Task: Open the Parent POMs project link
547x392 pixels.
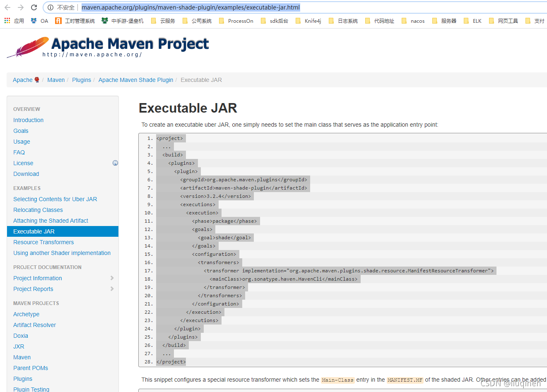Action: [31, 368]
